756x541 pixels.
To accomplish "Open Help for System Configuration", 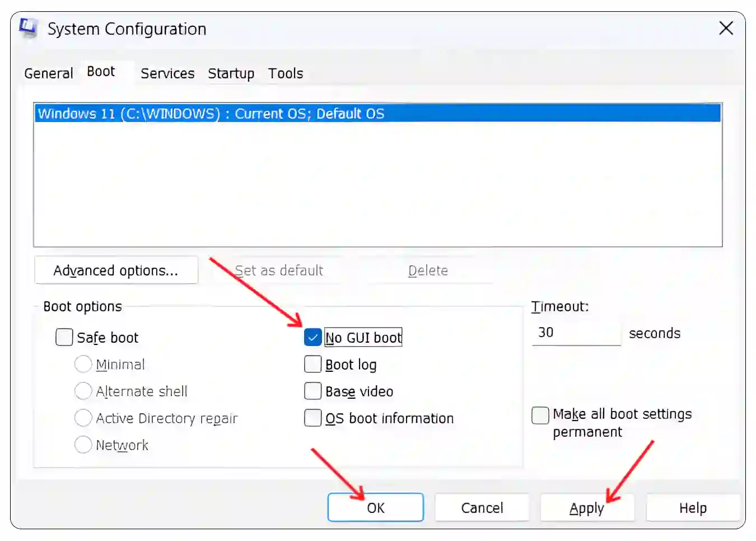I will (693, 507).
